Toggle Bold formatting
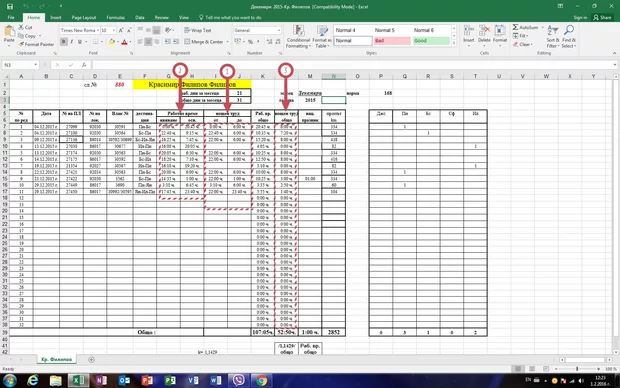 [x=64, y=42]
